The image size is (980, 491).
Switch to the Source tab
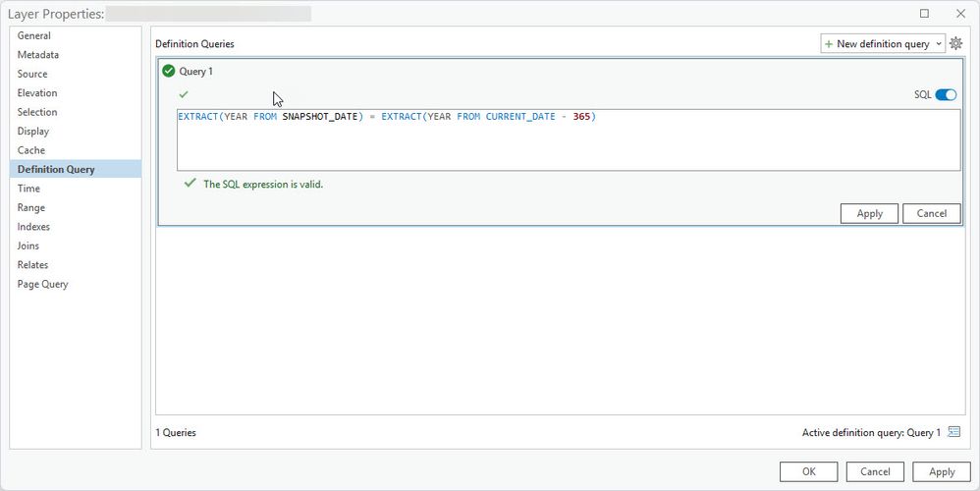75,74
